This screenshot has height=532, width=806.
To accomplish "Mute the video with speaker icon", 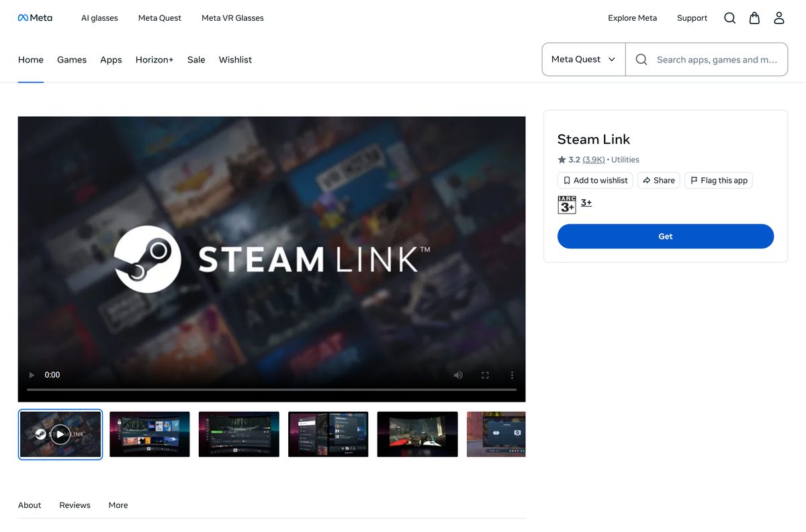I will 458,375.
